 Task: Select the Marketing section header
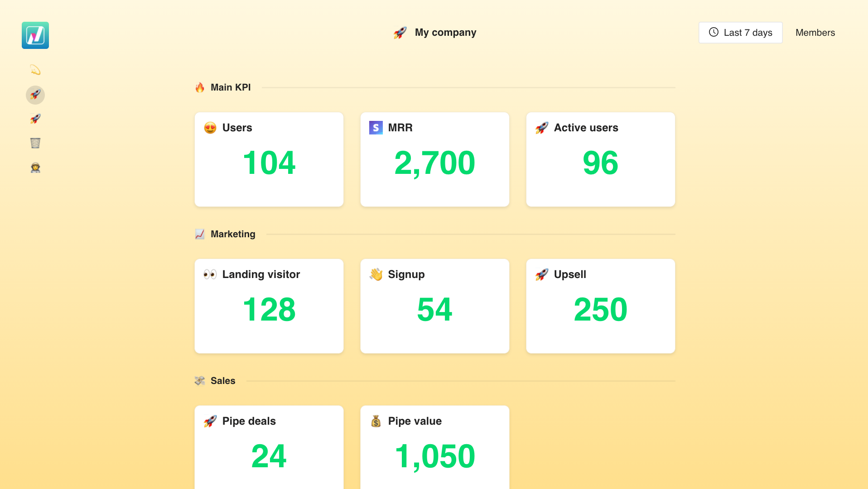point(232,234)
